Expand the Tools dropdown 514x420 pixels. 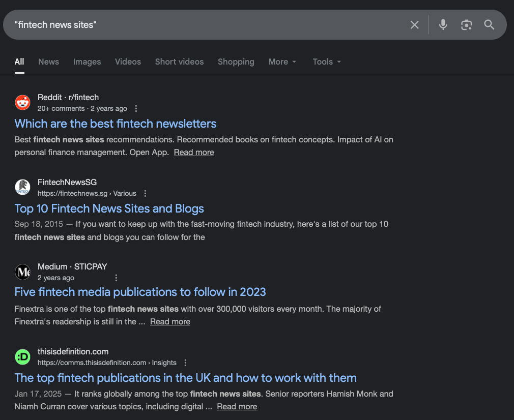[x=327, y=62]
